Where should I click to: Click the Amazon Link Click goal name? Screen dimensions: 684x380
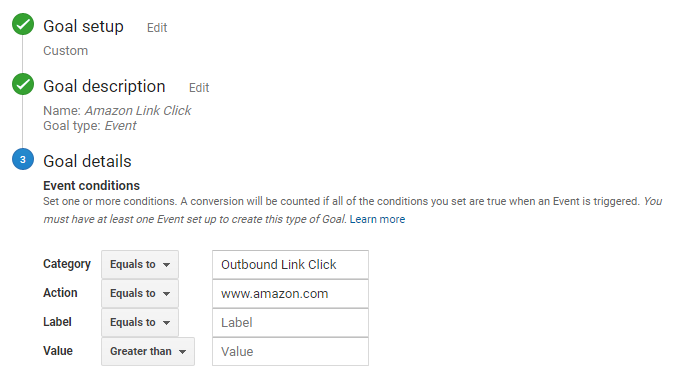(x=138, y=110)
